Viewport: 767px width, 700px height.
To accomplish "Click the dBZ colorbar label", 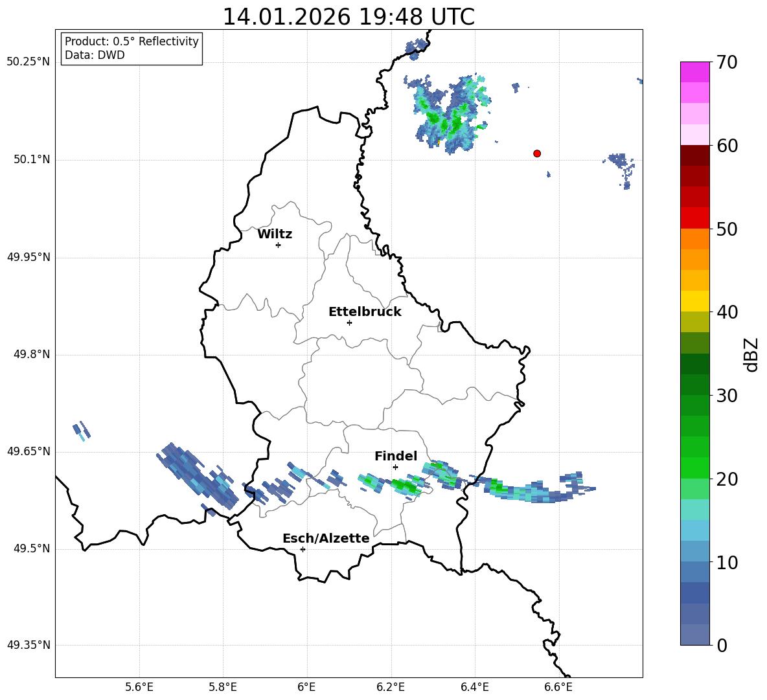I will pyautogui.click(x=751, y=354).
